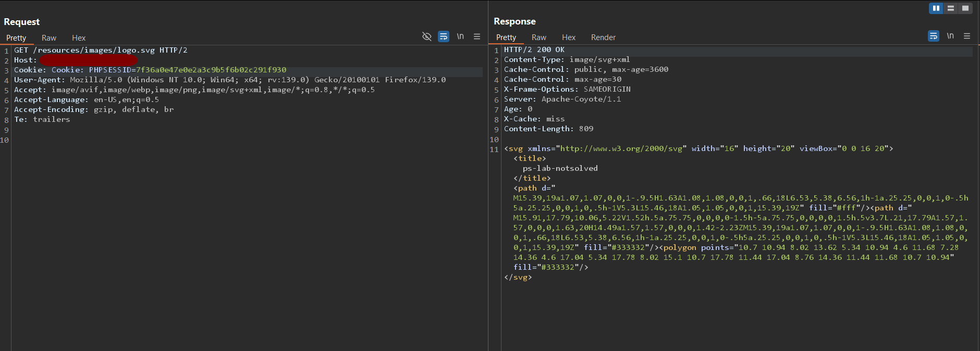Switch to Request Hex tab

point(79,38)
